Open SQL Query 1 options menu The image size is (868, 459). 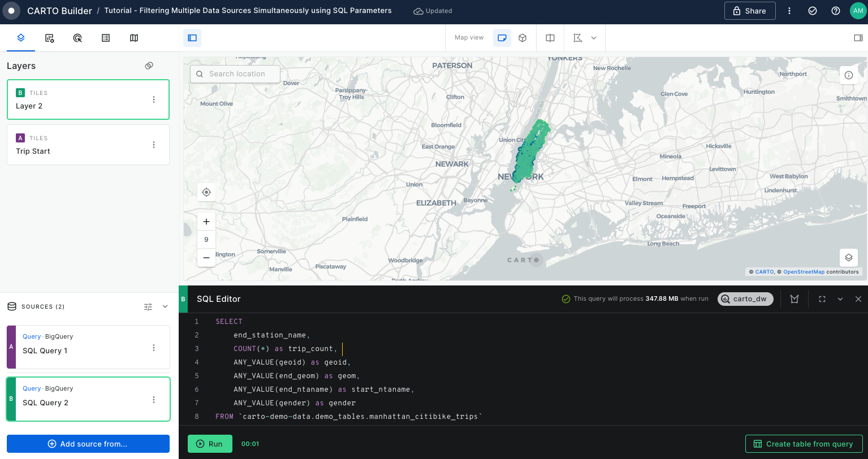154,348
